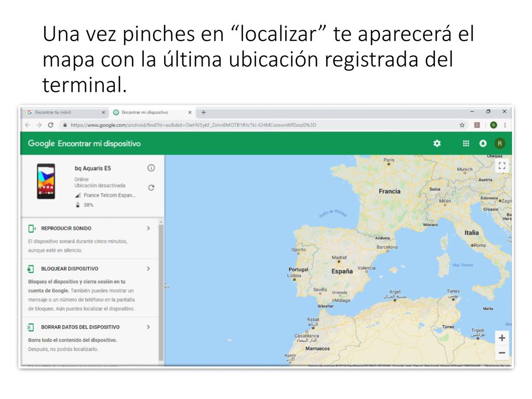Image resolution: width=532 pixels, height=399 pixels.
Task: Click the Google Encontrar mi dispositivo logo
Action: (84, 143)
